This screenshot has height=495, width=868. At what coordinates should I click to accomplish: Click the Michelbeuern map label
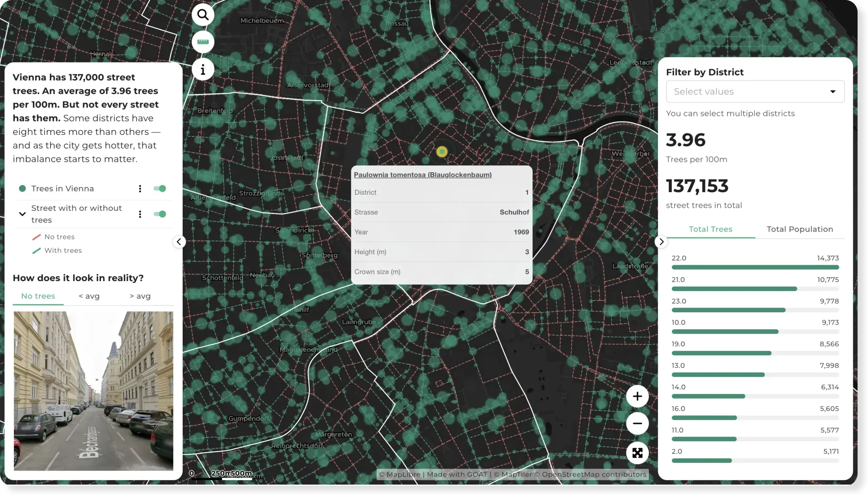(x=262, y=20)
